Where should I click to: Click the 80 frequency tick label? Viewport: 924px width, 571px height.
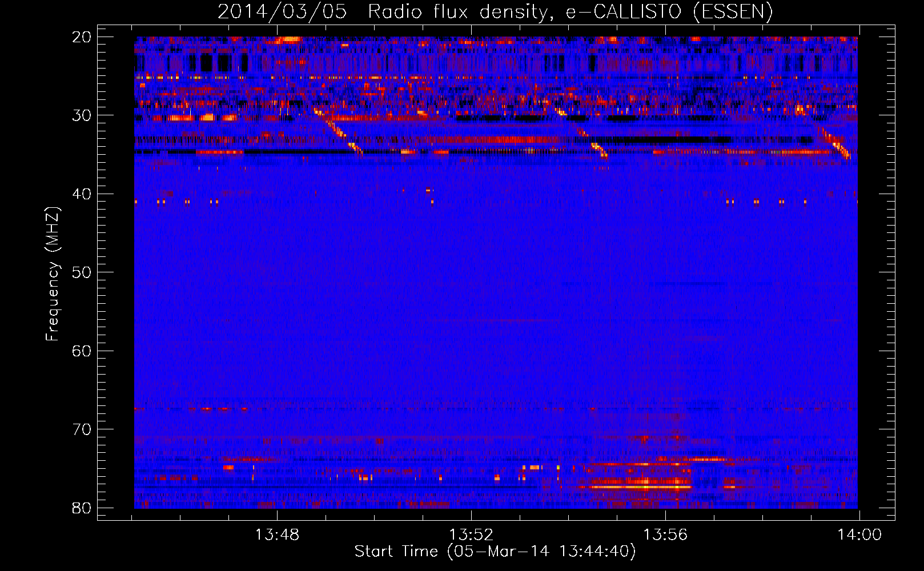pyautogui.click(x=82, y=508)
